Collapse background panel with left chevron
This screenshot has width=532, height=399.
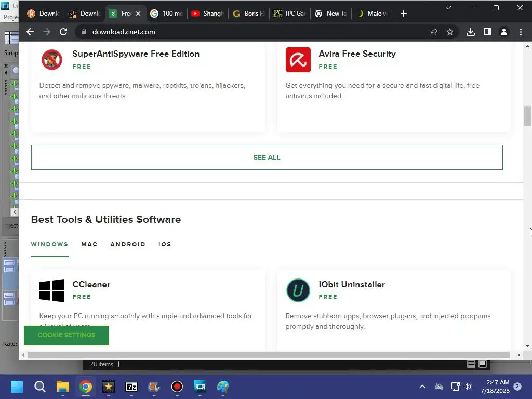[x=15, y=212]
